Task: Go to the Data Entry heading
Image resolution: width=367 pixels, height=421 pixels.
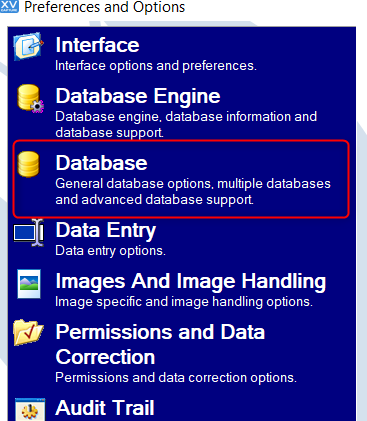Action: [x=106, y=230]
